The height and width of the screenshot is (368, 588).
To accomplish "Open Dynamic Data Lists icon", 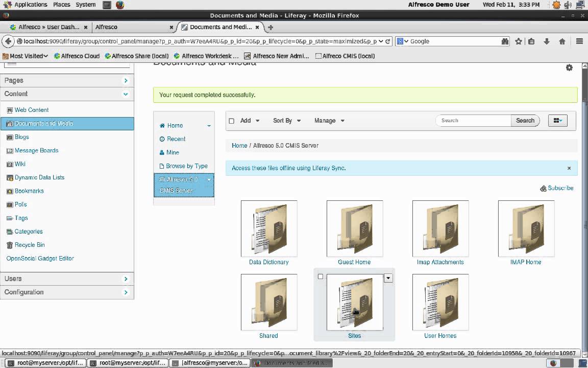I will click(10, 178).
